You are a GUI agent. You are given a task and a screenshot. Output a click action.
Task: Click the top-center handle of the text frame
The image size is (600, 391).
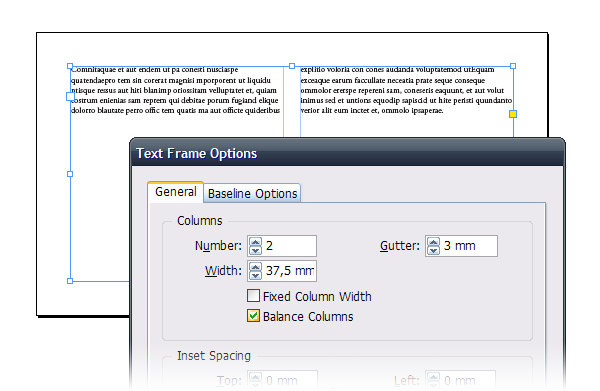292,66
